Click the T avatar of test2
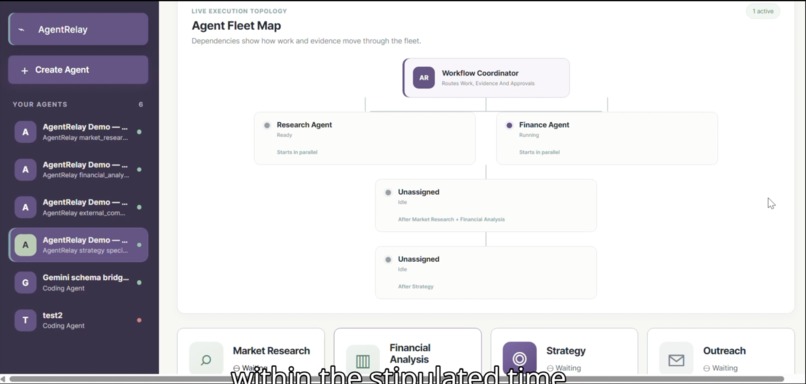This screenshot has height=384, width=806. pyautogui.click(x=25, y=320)
